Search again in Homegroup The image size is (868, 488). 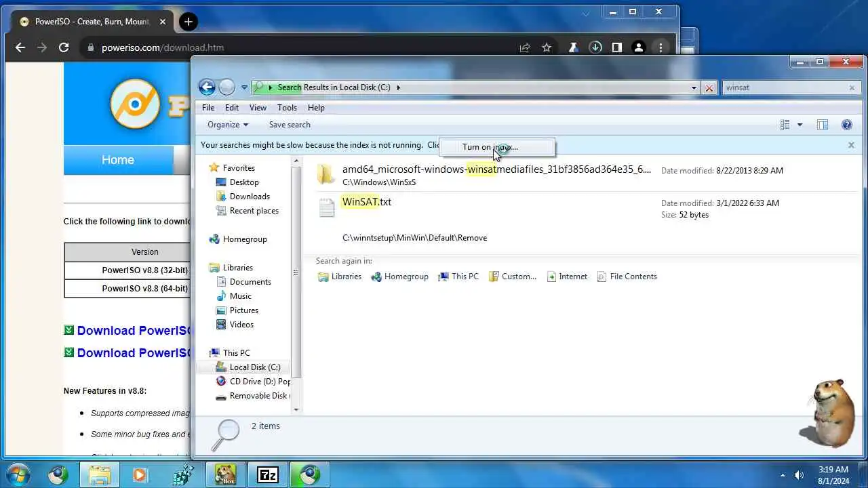399,277
